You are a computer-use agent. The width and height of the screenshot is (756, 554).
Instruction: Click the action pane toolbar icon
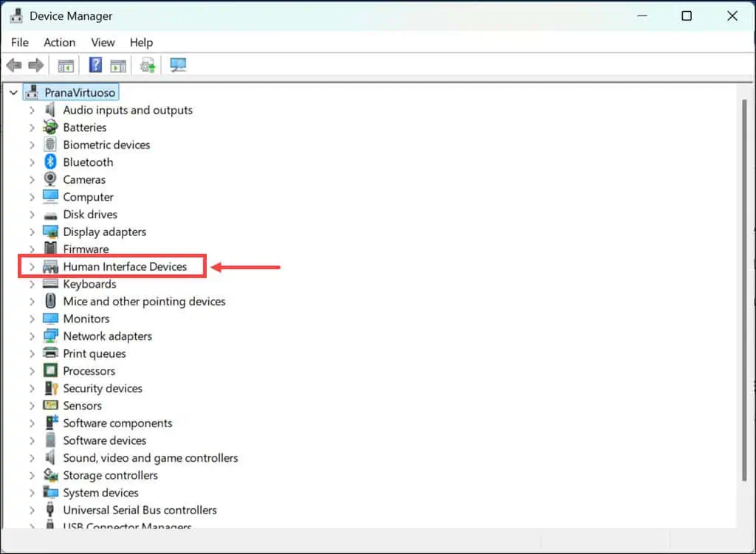(118, 66)
